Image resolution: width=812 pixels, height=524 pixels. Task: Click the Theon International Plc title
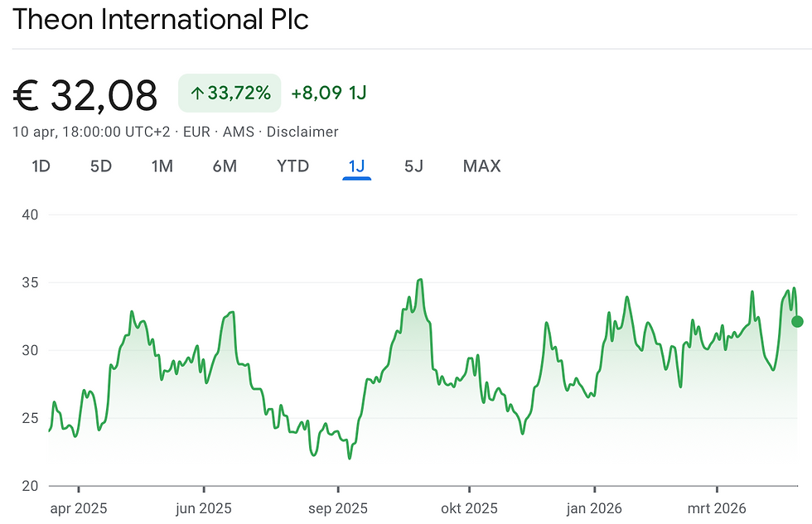[161, 20]
